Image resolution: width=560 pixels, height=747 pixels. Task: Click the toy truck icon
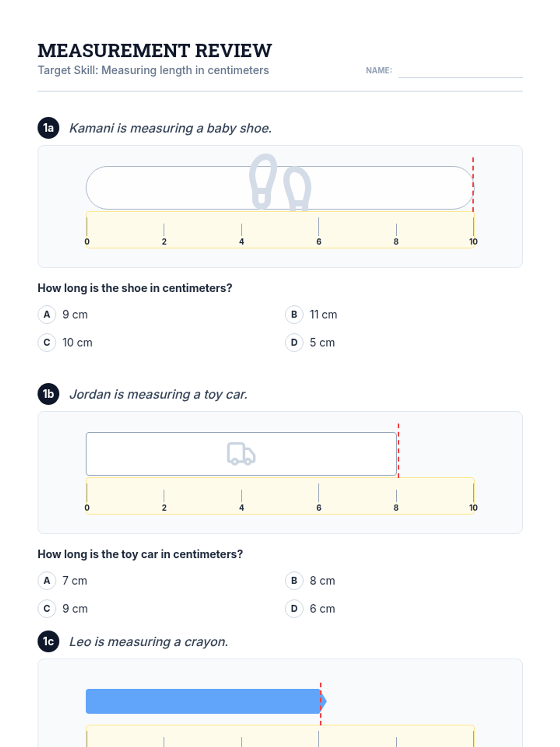tap(241, 454)
